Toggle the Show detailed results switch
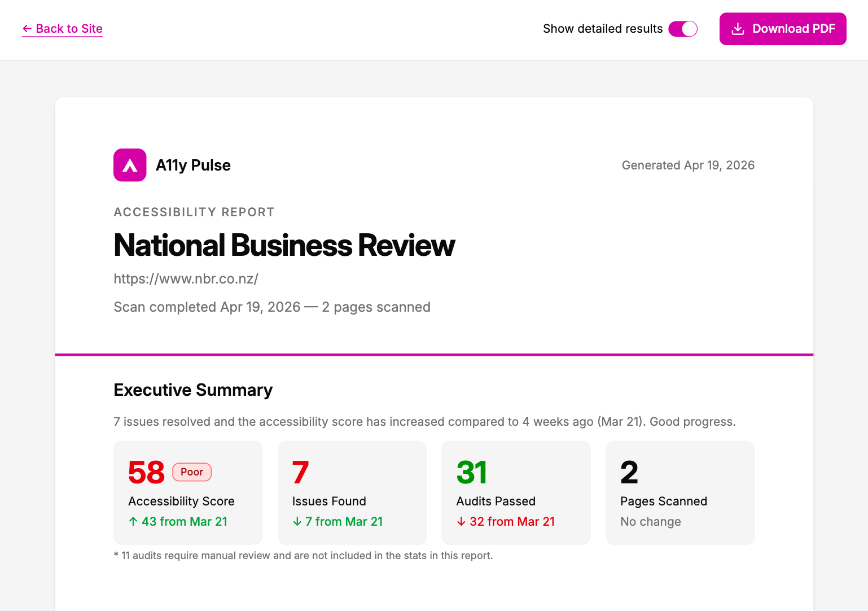 pos(683,29)
